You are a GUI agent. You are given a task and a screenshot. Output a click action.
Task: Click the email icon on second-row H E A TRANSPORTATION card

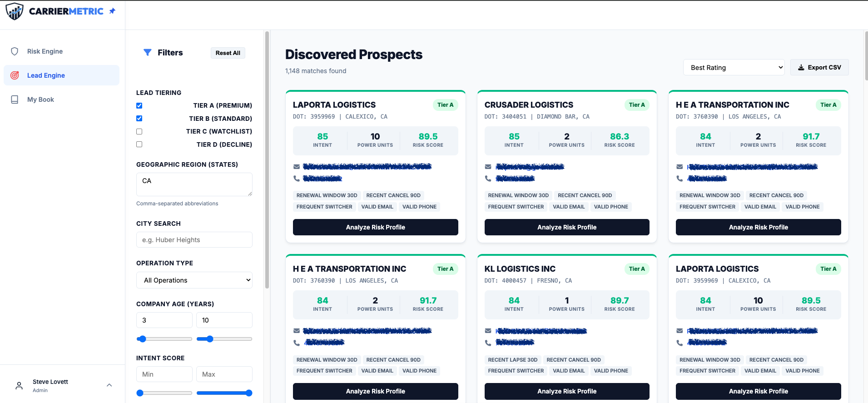click(297, 331)
